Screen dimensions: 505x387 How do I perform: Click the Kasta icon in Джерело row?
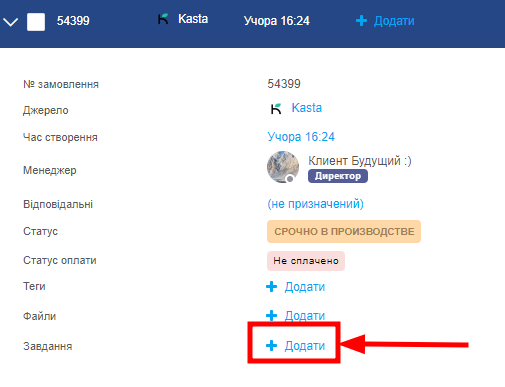[276, 108]
